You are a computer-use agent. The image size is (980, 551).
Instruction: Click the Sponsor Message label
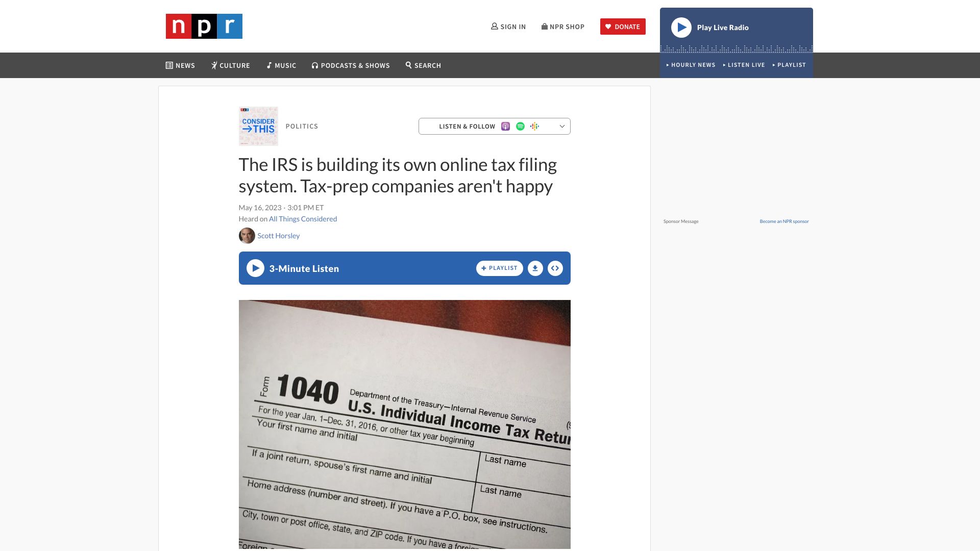pyautogui.click(x=681, y=221)
